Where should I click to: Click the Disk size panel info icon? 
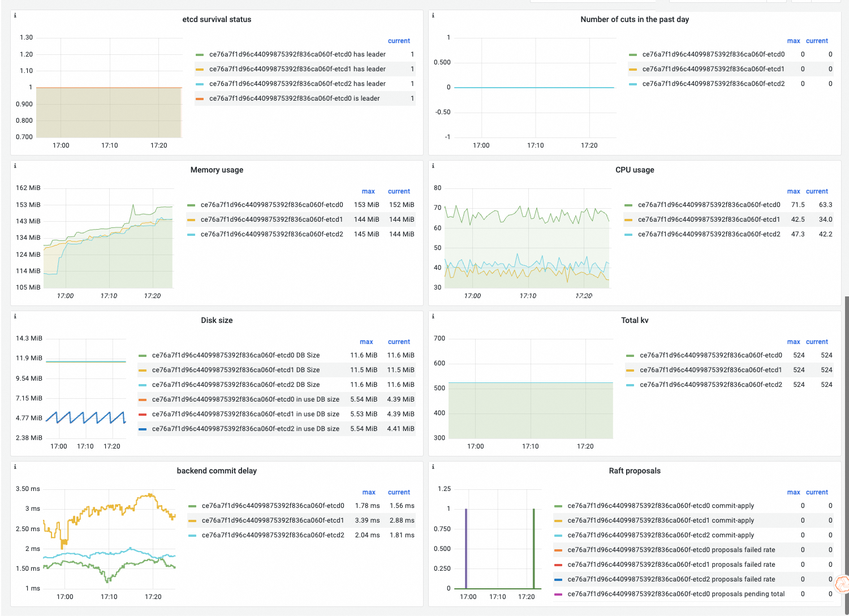point(15,316)
